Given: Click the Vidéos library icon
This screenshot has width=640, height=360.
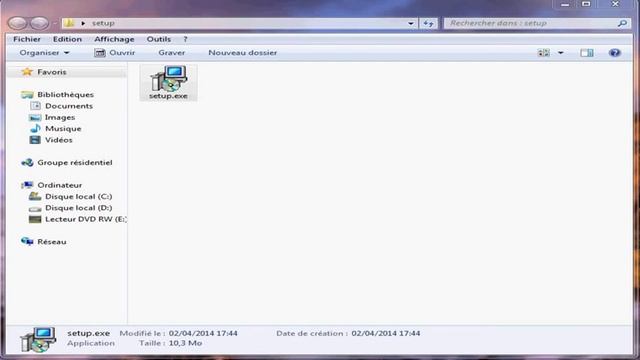Looking at the screenshot, I should click(x=35, y=140).
